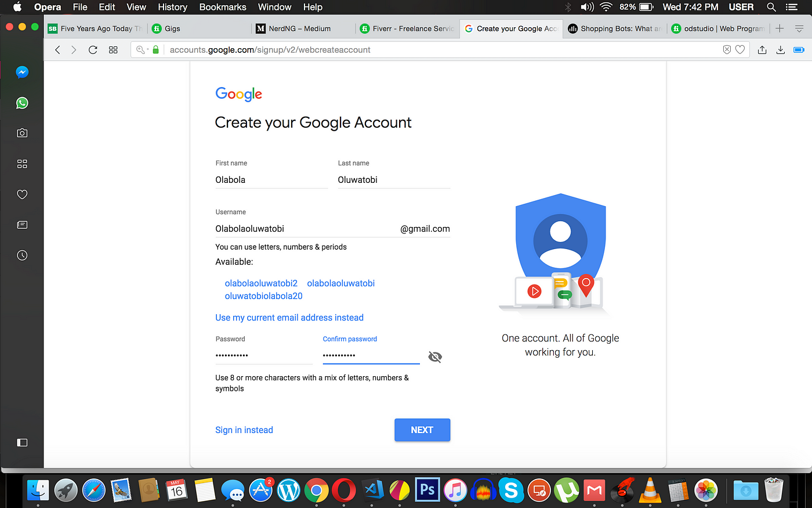
Task: Open the Apple menu
Action: point(17,7)
